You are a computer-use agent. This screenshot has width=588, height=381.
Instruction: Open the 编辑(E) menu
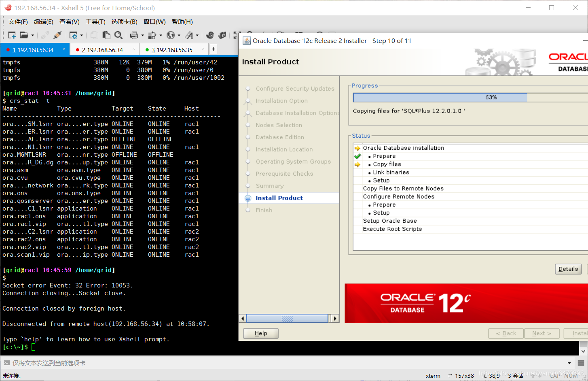[x=44, y=22]
